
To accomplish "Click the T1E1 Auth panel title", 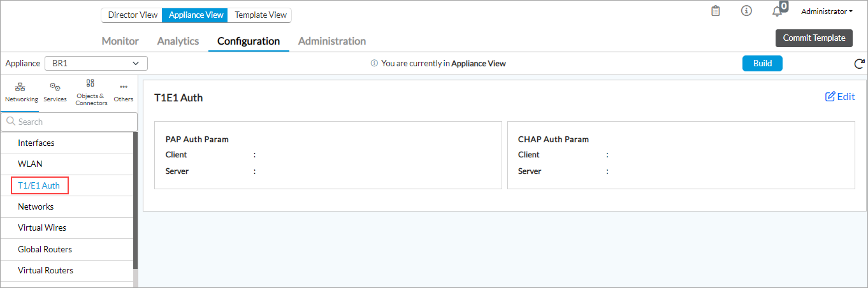I will pyautogui.click(x=178, y=97).
